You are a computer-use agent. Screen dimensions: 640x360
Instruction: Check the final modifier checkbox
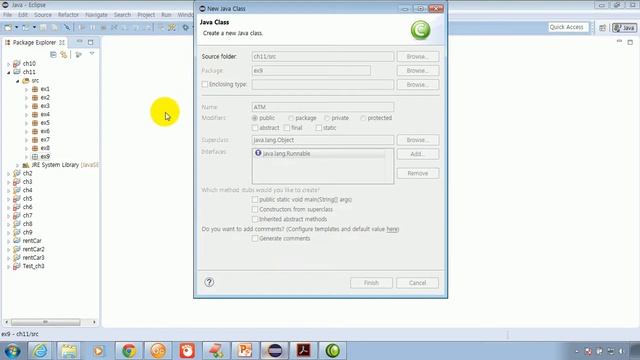pos(287,128)
